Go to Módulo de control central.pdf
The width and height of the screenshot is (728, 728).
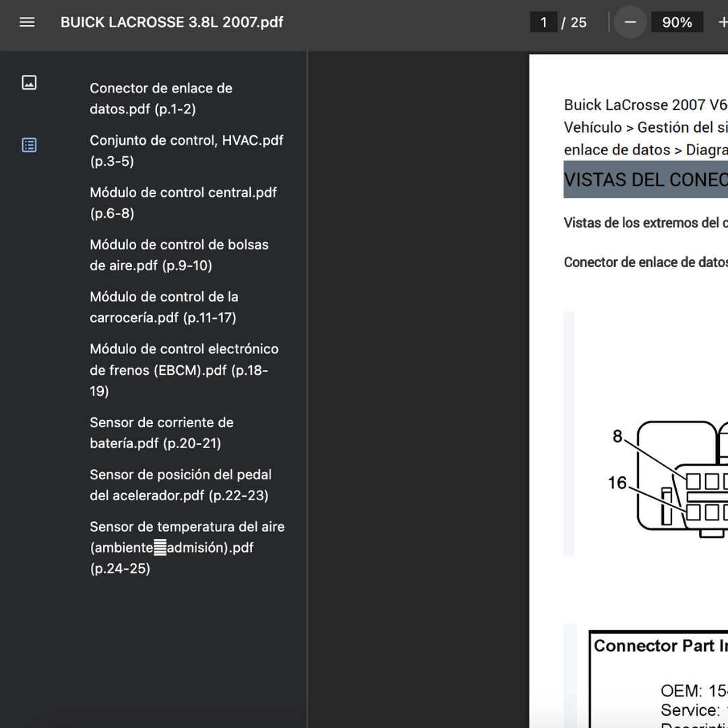183,202
